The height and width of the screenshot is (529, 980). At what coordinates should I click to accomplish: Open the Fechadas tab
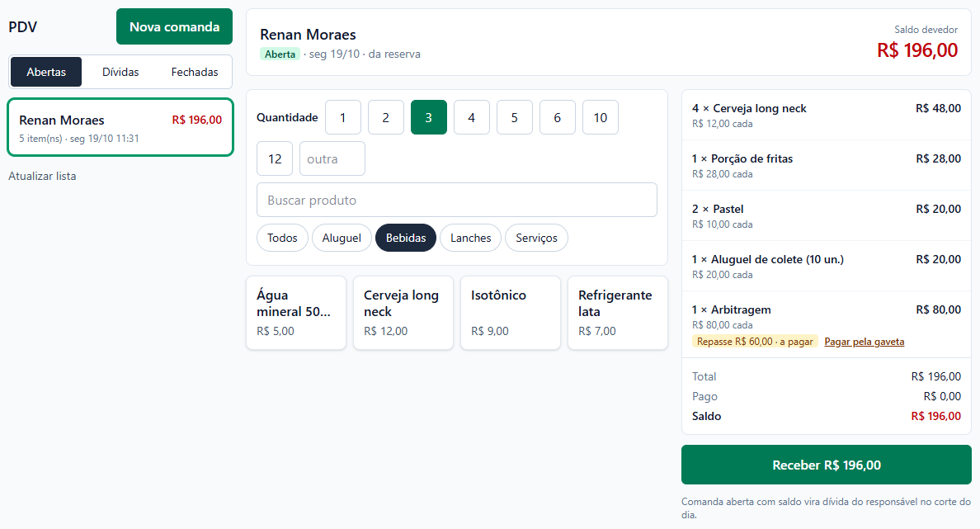[195, 72]
